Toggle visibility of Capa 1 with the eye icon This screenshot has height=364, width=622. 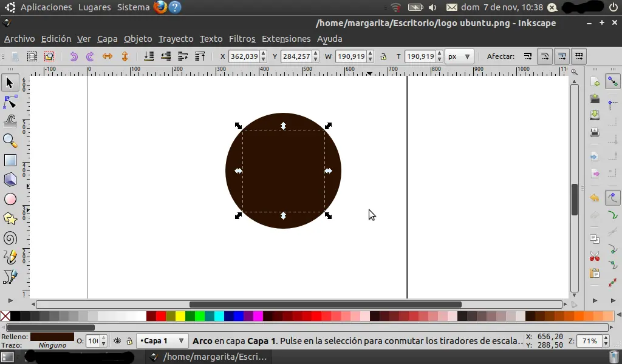117,340
